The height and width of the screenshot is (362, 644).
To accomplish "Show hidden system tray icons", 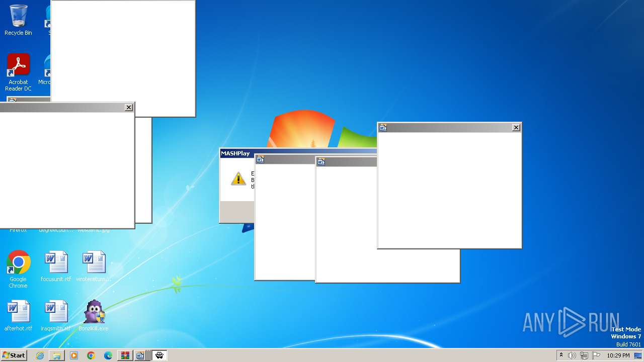I will click(561, 355).
